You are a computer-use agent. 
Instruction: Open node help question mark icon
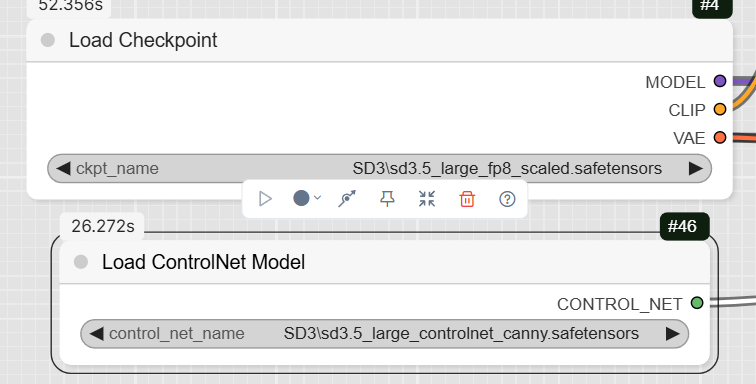[507, 199]
